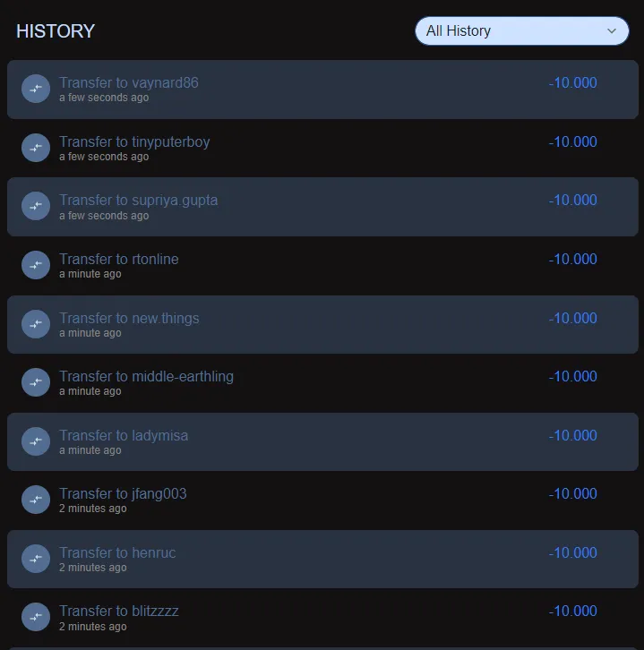Click transfer icon beside vaynard86 entry

36,89
